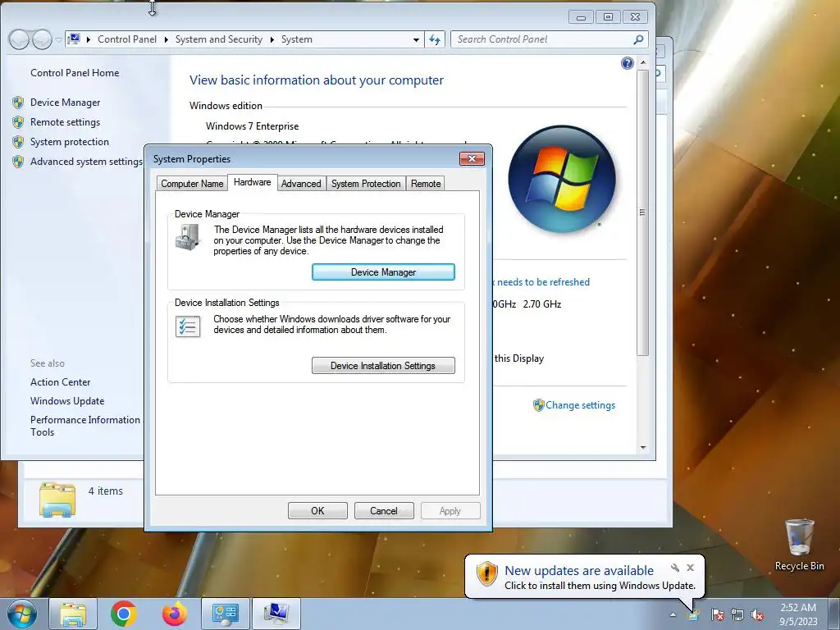Select the Hardware tab
The height and width of the screenshot is (630, 840).
click(253, 182)
